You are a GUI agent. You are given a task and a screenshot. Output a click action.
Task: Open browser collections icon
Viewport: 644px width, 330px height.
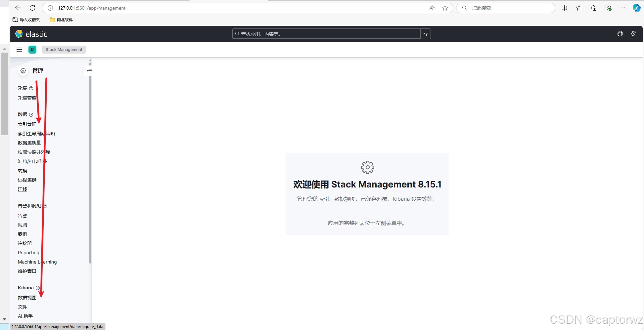[x=594, y=8]
